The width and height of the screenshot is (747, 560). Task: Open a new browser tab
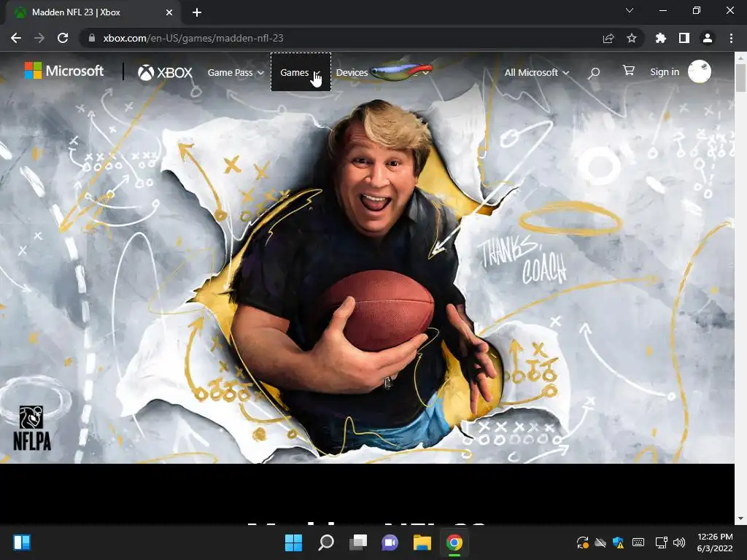pyautogui.click(x=197, y=12)
